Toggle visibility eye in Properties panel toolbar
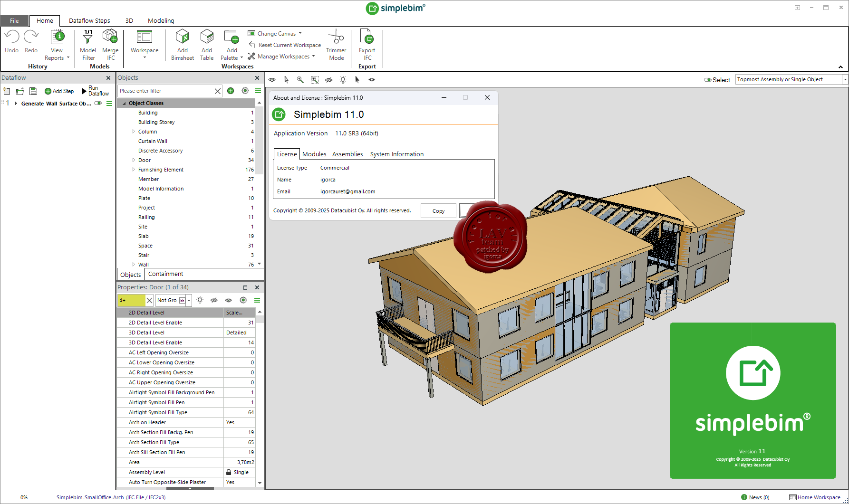 228,300
